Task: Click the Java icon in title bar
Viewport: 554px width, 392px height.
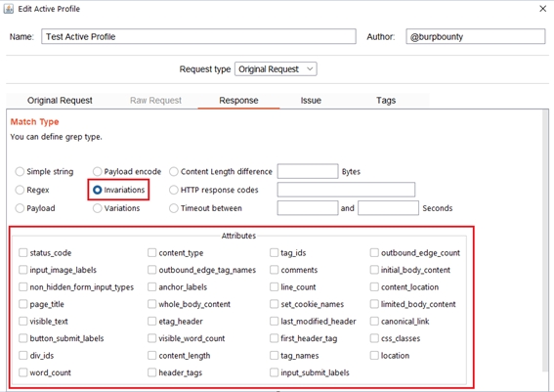Action: (9, 9)
